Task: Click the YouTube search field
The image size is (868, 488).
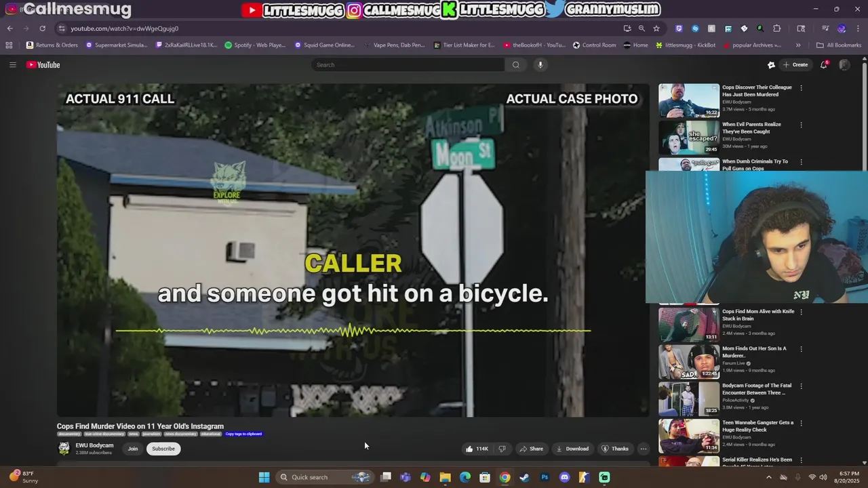Action: [x=408, y=64]
